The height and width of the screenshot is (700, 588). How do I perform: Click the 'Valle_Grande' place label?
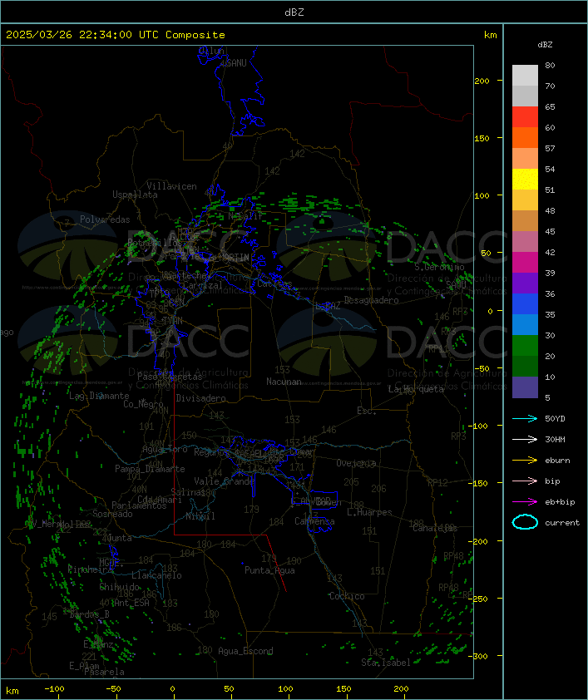pos(224,481)
